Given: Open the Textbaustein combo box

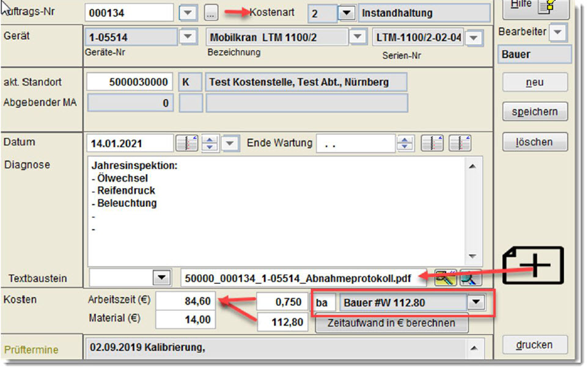Looking at the screenshot, I should [161, 278].
